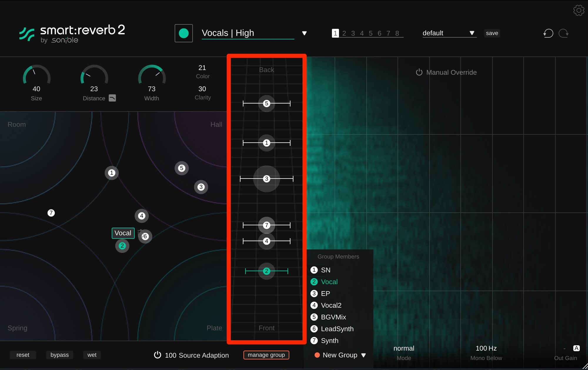Click the smart:reverb 2 sonible logo
The width and height of the screenshot is (588, 370).
(x=72, y=34)
